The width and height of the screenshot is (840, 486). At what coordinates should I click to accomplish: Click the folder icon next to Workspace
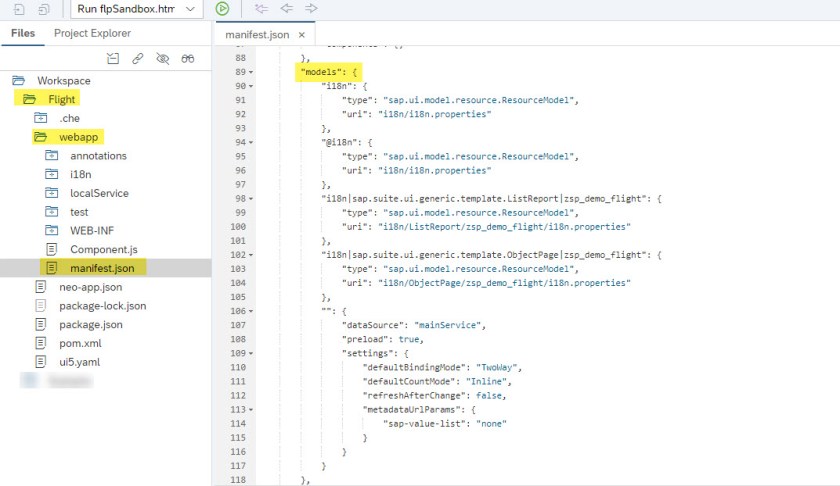click(19, 80)
